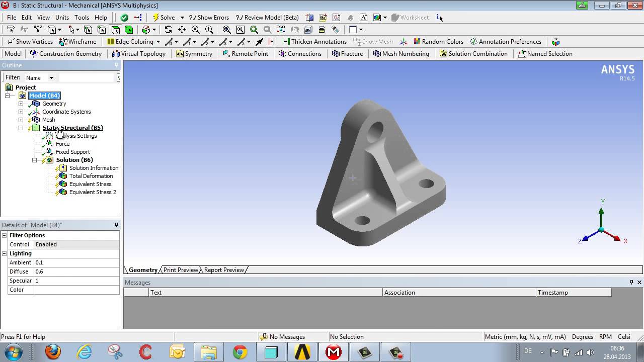Select Equivalent Stress 2 in the tree

[x=93, y=192]
